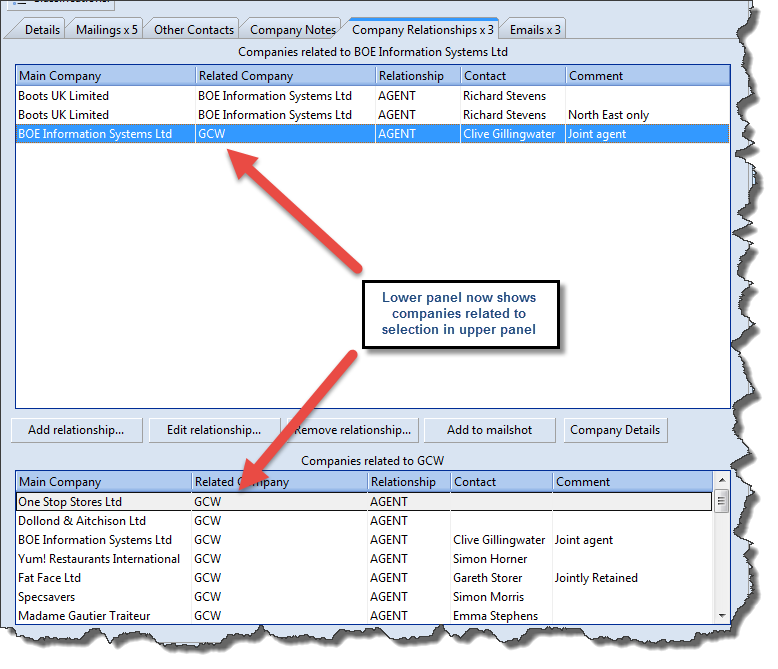Select BOE Information Systems Ltd row in upper panel

pos(373,134)
